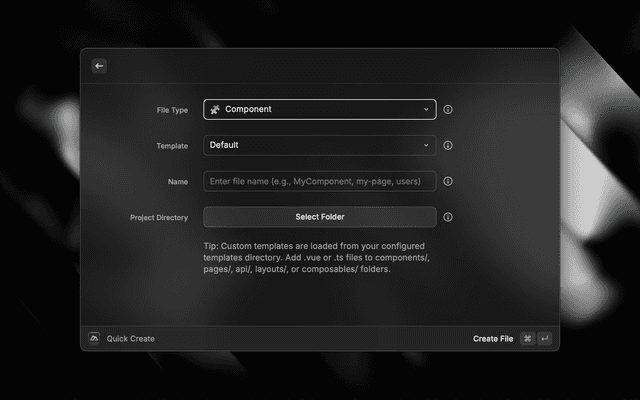
Task: Expand File Type using its chevron arrow
Action: coord(426,109)
